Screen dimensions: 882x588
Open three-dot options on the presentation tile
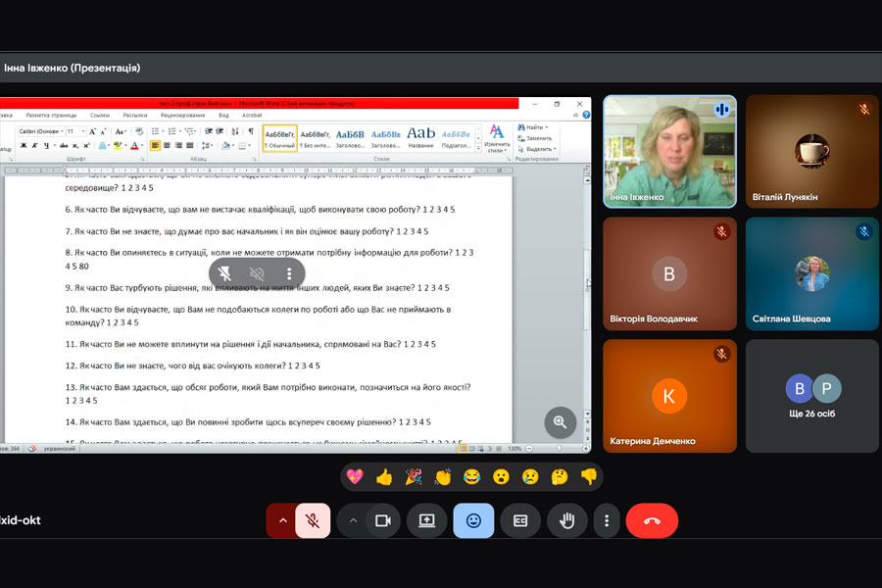[x=289, y=274]
